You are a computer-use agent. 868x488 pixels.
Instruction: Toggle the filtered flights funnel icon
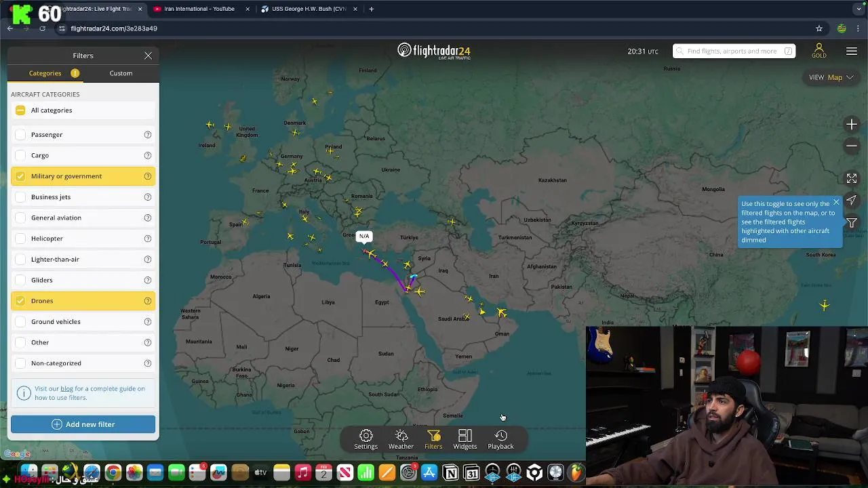[852, 223]
